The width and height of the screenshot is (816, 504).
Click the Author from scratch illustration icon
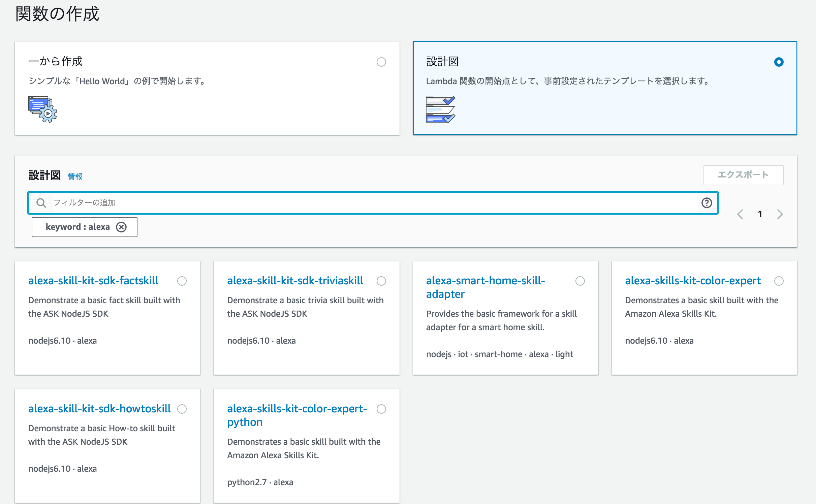43,109
